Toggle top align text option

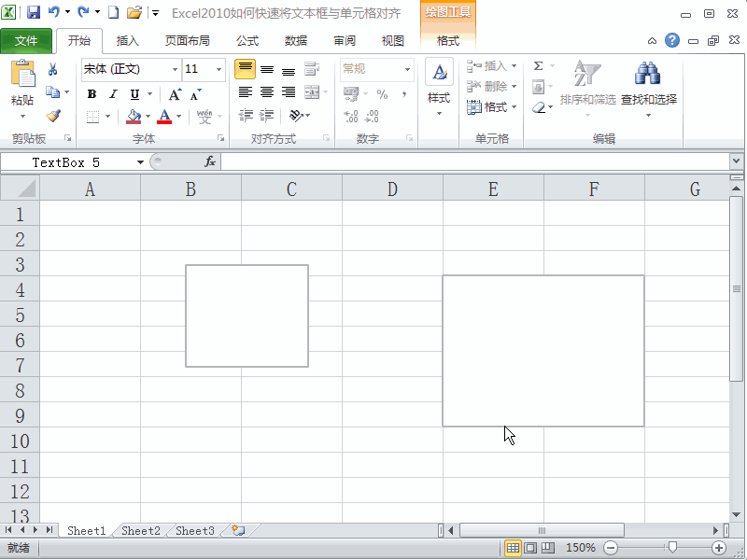pyautogui.click(x=245, y=68)
